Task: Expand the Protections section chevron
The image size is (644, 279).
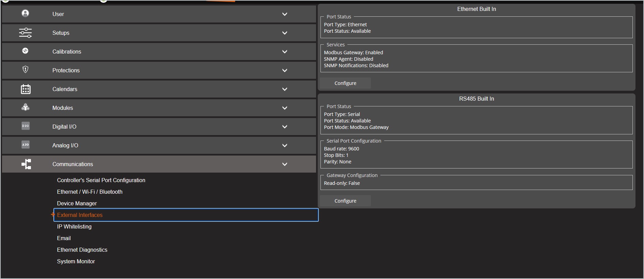Action: tap(285, 71)
